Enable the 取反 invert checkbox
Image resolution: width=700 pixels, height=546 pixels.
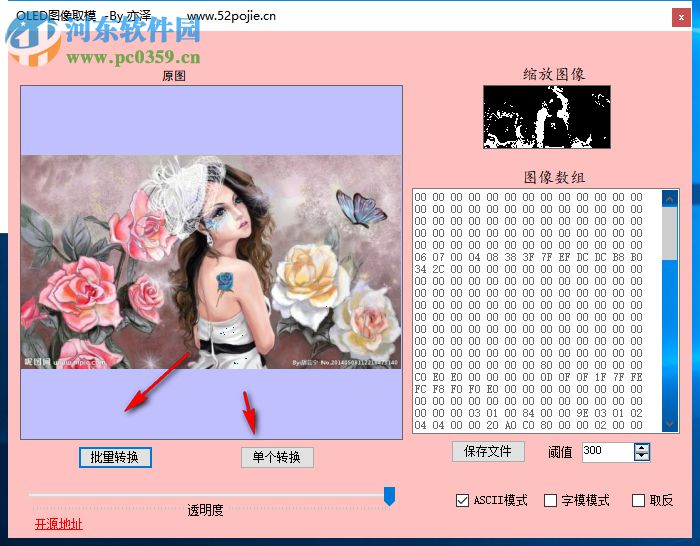click(638, 500)
